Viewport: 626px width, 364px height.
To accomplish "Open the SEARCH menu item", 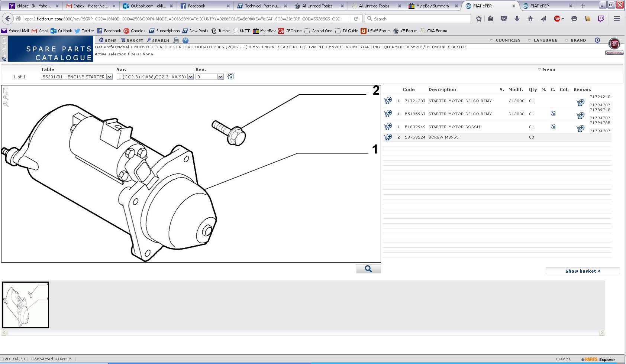I will point(158,40).
